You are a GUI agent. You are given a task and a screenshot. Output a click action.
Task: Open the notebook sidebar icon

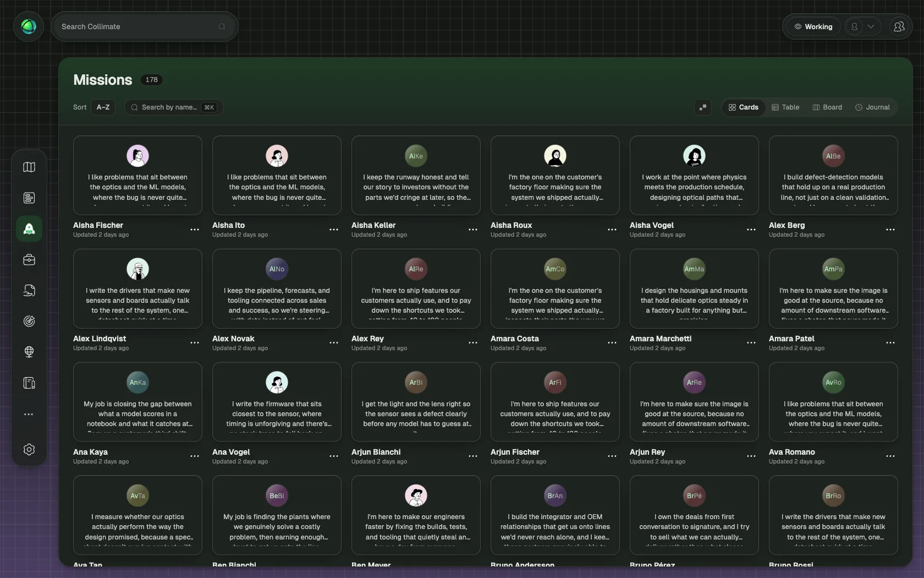click(x=29, y=383)
